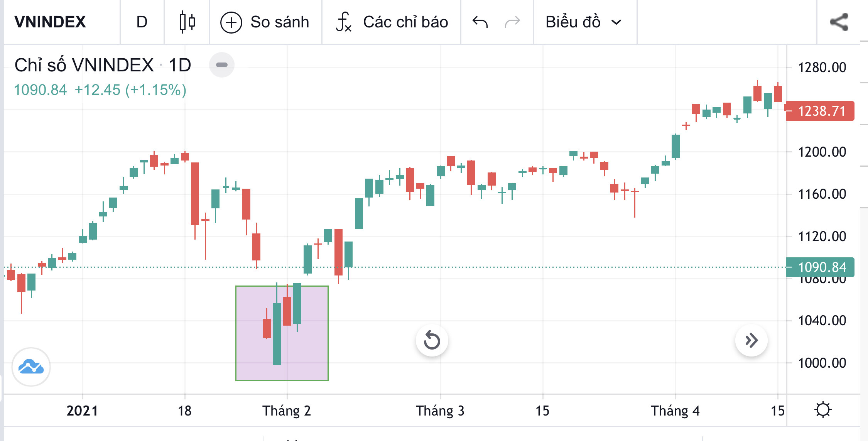Open the D timeframe interval selector
Image resolution: width=868 pixels, height=441 pixels.
pos(142,22)
